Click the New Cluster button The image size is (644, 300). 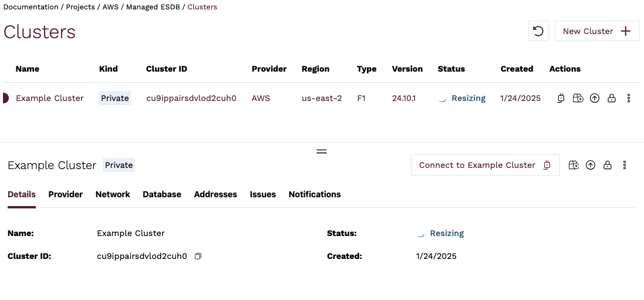pos(596,31)
